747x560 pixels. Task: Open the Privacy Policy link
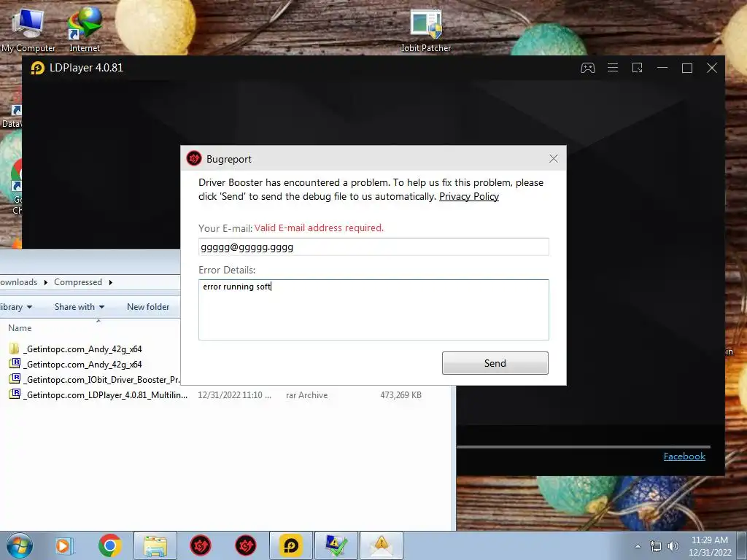pyautogui.click(x=469, y=197)
